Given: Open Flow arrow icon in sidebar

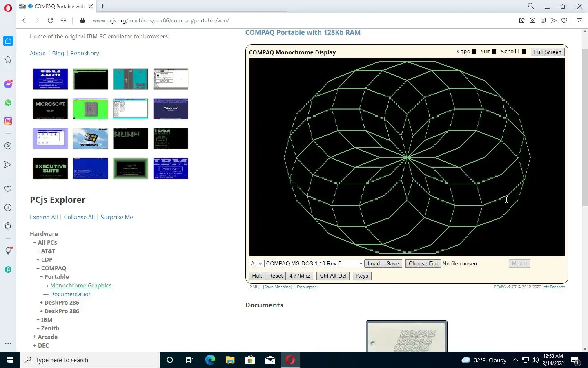Looking at the screenshot, I should pos(8,164).
